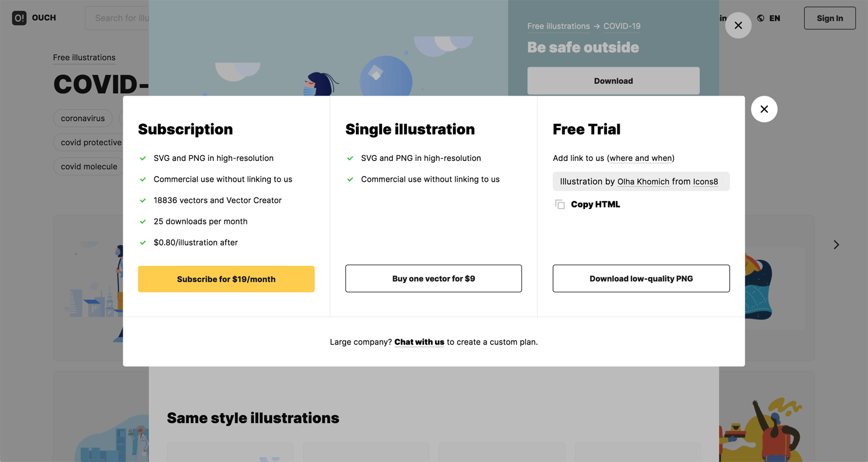Image resolution: width=868 pixels, height=462 pixels.
Task: Open the COVID-19 breadcrumb in the preview panel
Action: click(x=621, y=26)
